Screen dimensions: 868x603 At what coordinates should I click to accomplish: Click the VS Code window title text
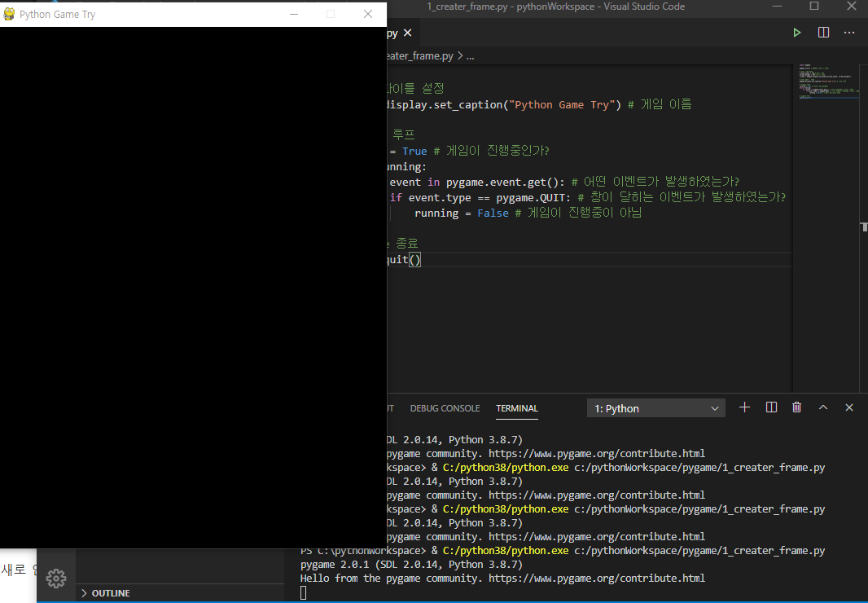tap(556, 7)
